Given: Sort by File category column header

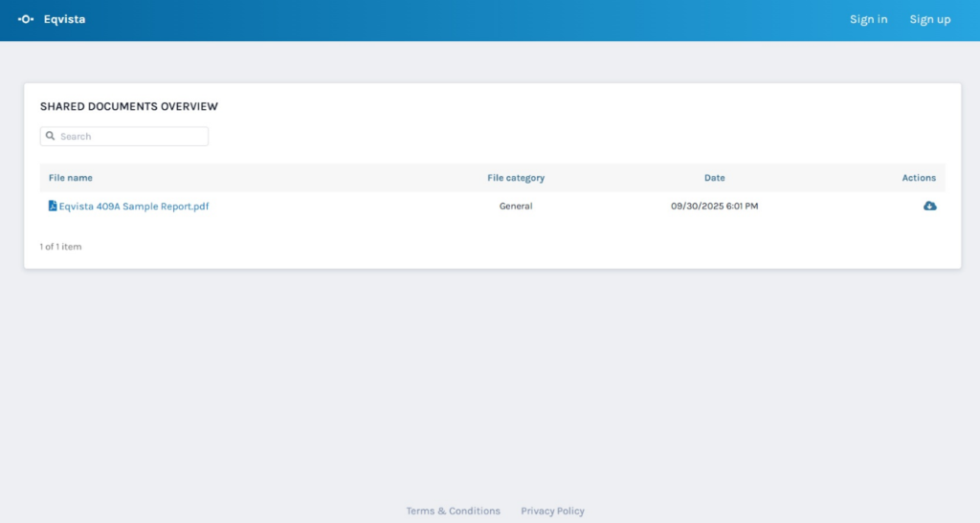Looking at the screenshot, I should [x=515, y=178].
